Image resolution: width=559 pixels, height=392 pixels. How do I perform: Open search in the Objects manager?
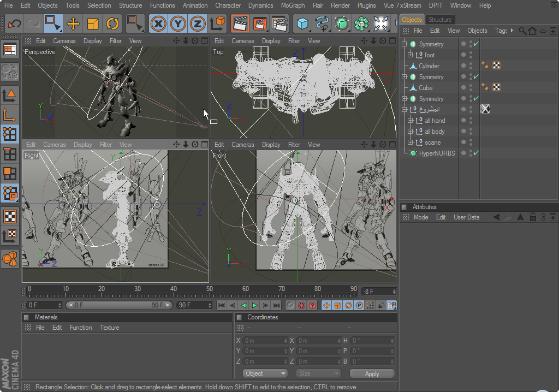point(522,31)
